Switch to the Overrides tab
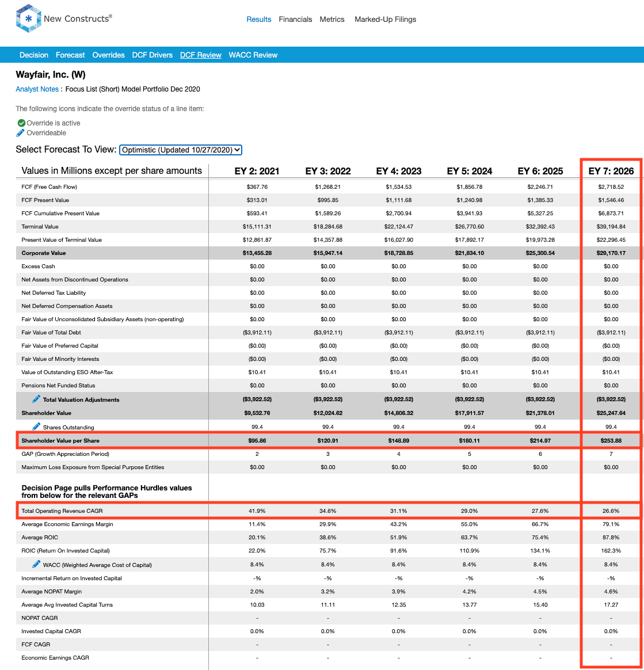Screen dimensions: 644x670 coord(108,55)
